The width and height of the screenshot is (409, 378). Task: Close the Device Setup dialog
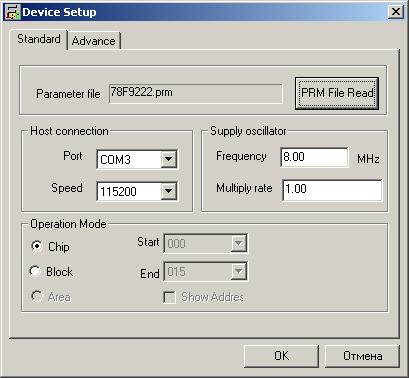tap(396, 12)
